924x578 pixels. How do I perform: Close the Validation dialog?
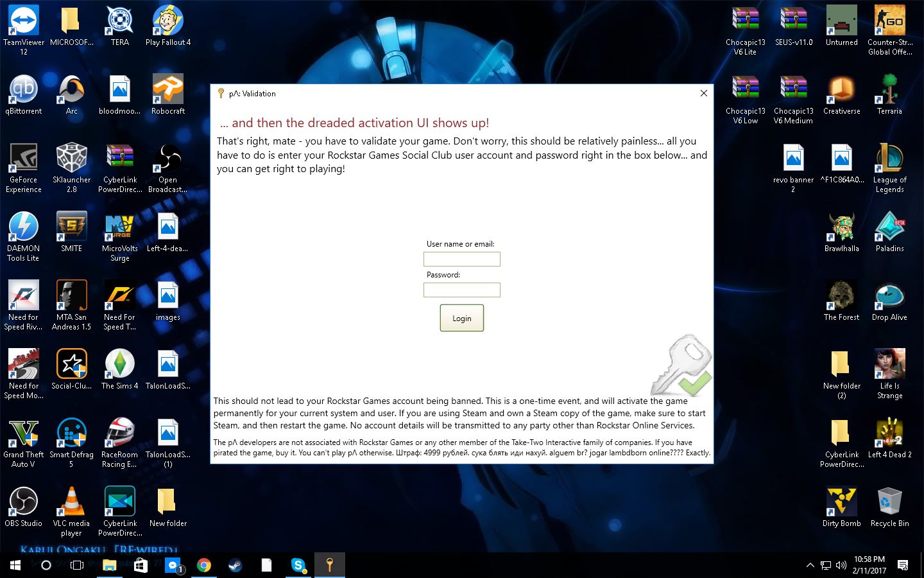click(x=703, y=93)
